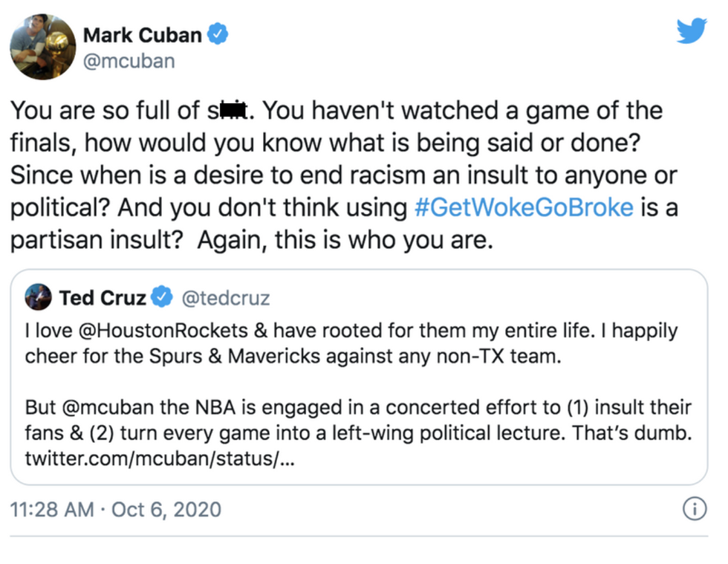Click the Mark Cuban display name
The image size is (728, 564).
[x=142, y=35]
